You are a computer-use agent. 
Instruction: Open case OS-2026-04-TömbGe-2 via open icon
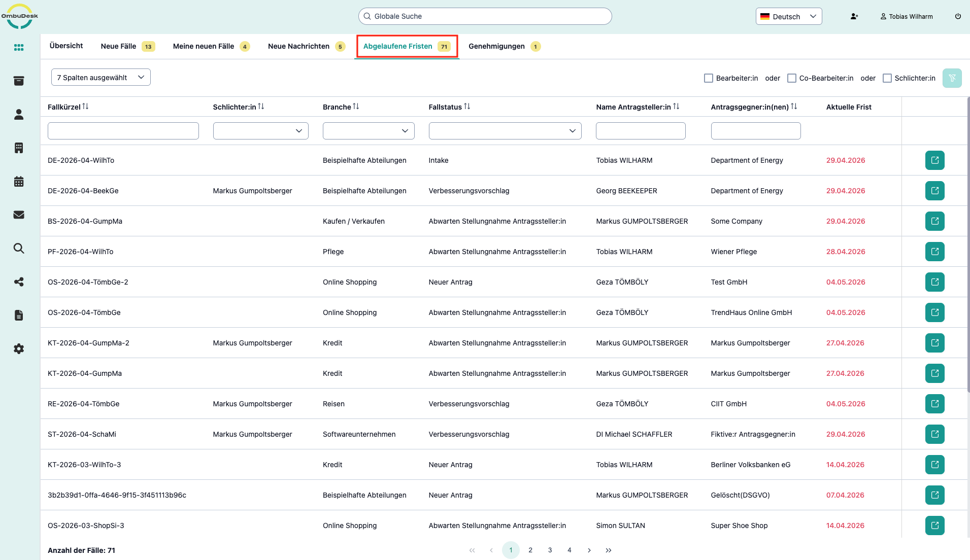[x=934, y=282]
